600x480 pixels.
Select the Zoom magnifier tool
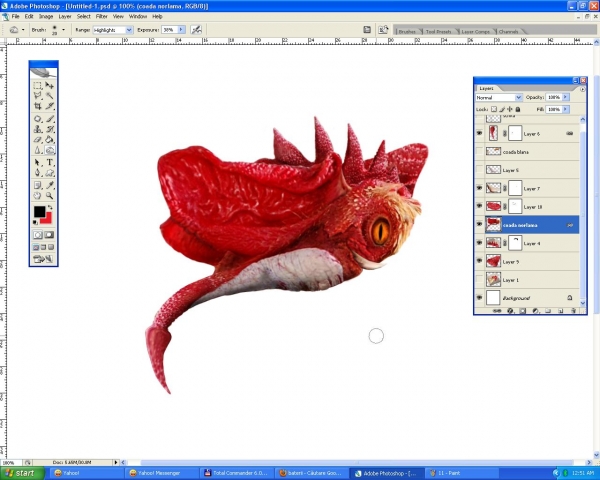[x=49, y=196]
